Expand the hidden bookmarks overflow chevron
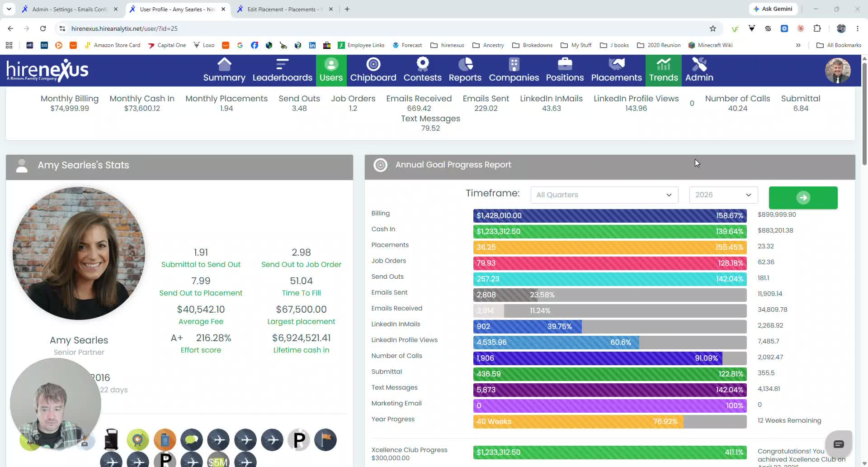The height and width of the screenshot is (467, 868). click(x=798, y=45)
